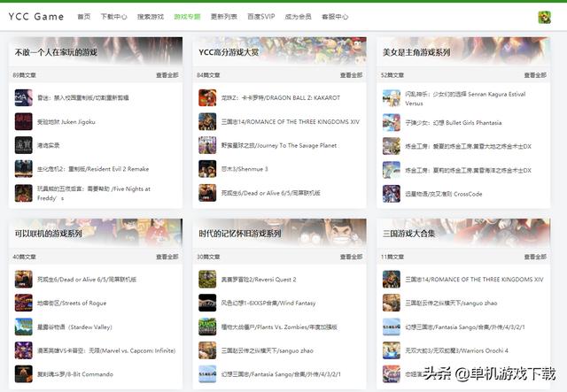Open the Shenmue 3 title link

(x=245, y=169)
